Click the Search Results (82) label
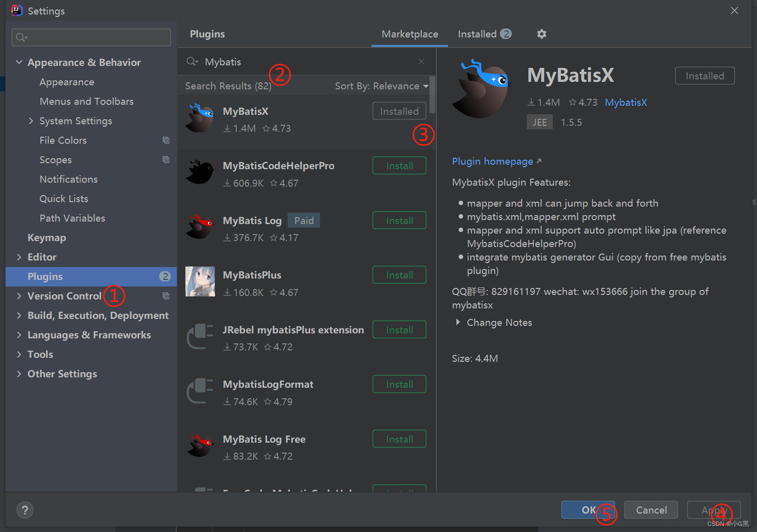This screenshot has height=532, width=757. point(228,86)
